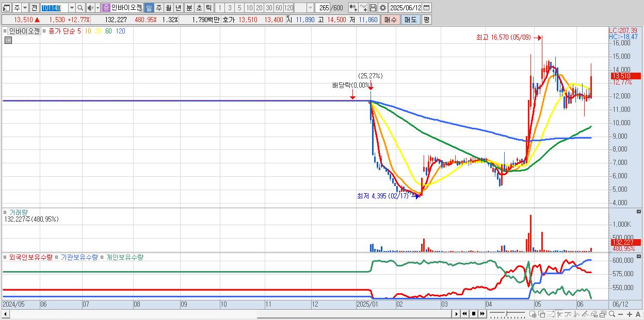Open the data table icon below legend
This screenshot has height=320, width=644.
8,40
